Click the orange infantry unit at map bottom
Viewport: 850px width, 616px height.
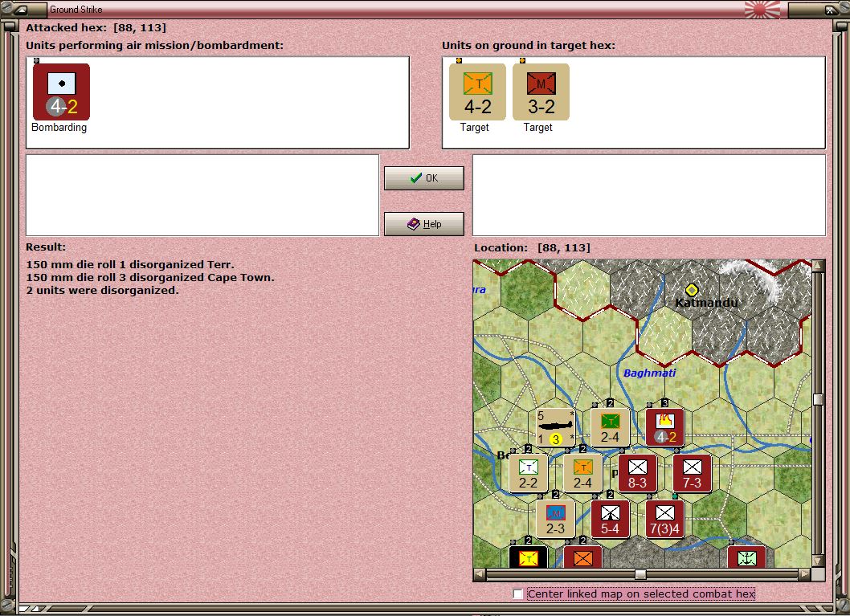pyautogui.click(x=583, y=557)
